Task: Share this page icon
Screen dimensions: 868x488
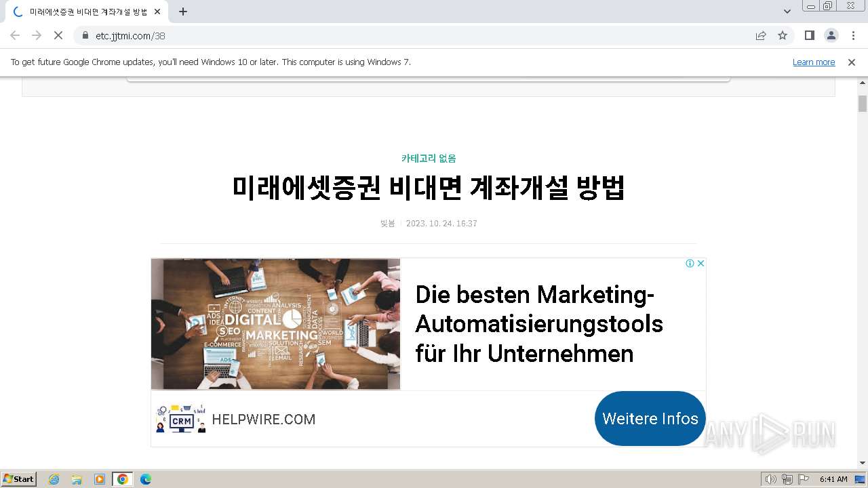Action: pyautogui.click(x=761, y=35)
